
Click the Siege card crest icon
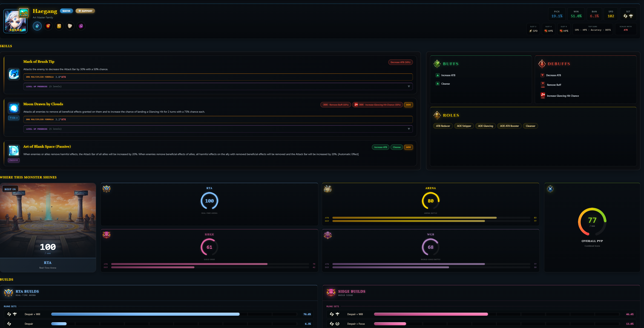click(x=107, y=235)
